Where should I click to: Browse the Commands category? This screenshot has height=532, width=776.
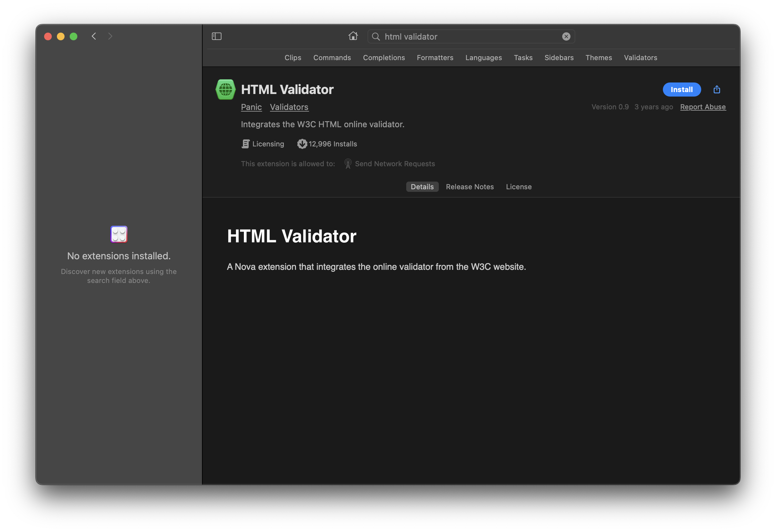coord(332,58)
